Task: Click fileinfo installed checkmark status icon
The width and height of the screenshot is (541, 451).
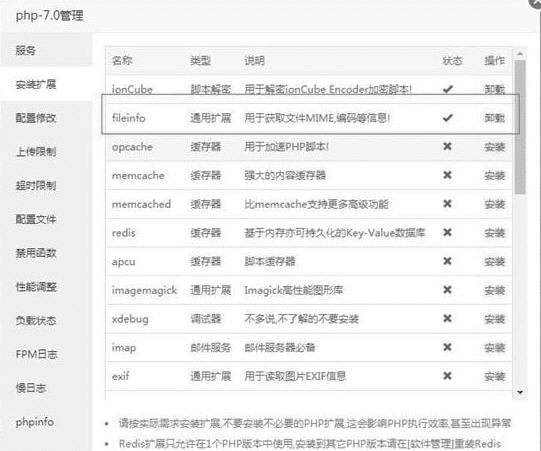Action: [x=447, y=118]
